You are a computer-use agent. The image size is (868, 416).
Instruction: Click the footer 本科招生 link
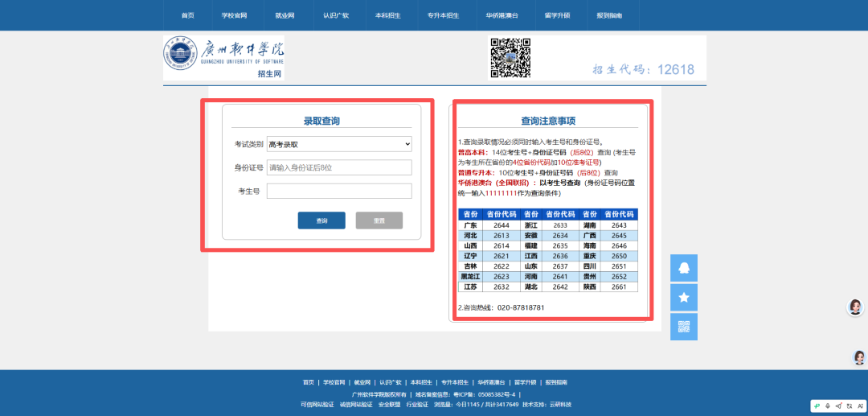point(421,383)
